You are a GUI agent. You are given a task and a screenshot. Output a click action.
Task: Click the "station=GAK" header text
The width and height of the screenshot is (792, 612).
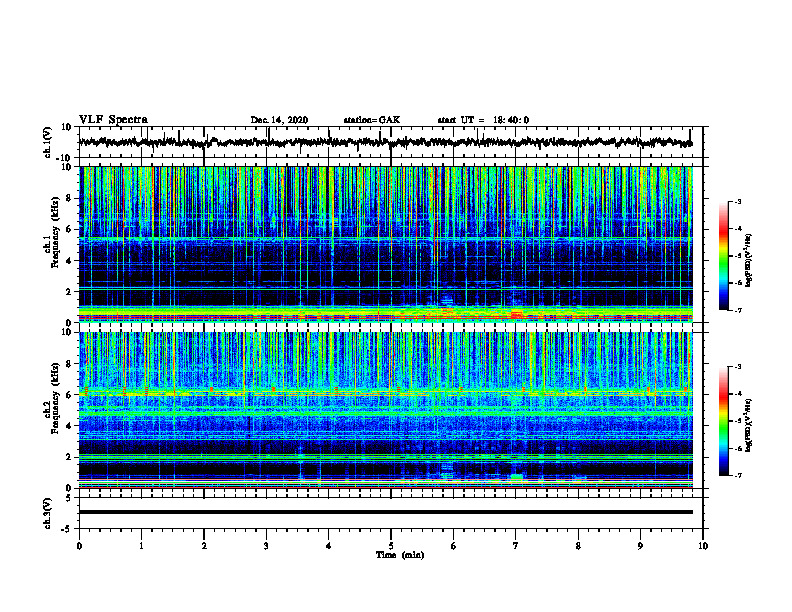click(x=372, y=120)
